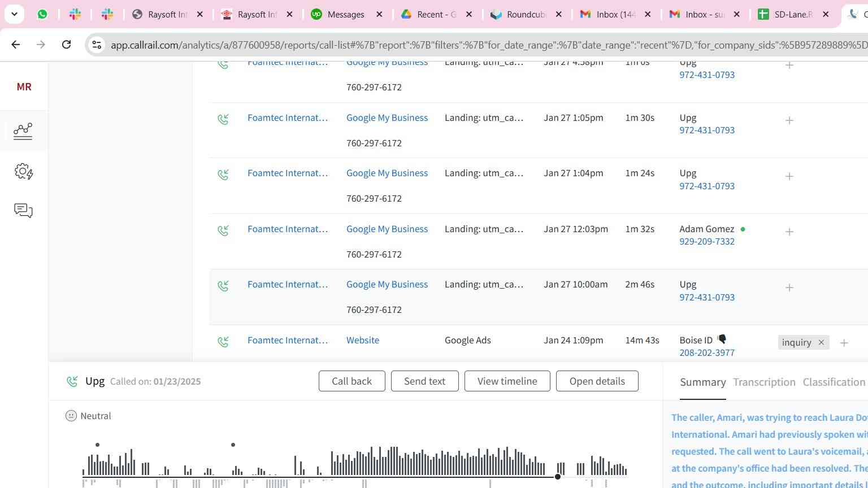The width and height of the screenshot is (868, 488).
Task: Close the Roundcube browser tab
Action: tap(558, 14)
